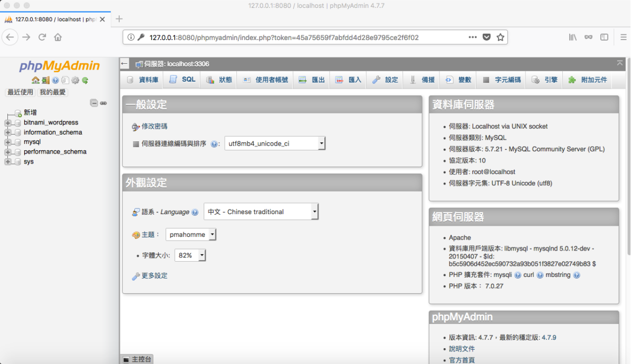Viewport: 633px width, 364px height.
Task: Open the 引擎 tab
Action: point(545,80)
